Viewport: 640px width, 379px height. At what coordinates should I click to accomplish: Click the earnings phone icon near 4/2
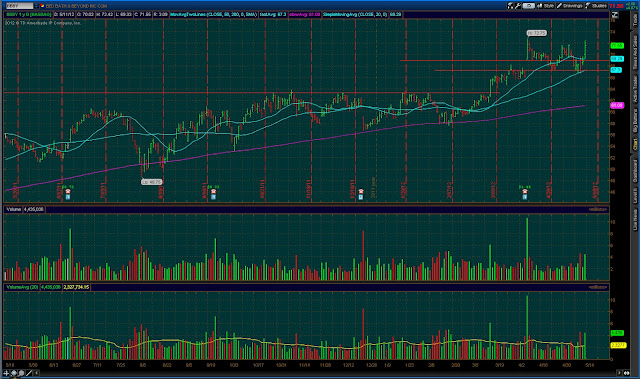point(525,191)
